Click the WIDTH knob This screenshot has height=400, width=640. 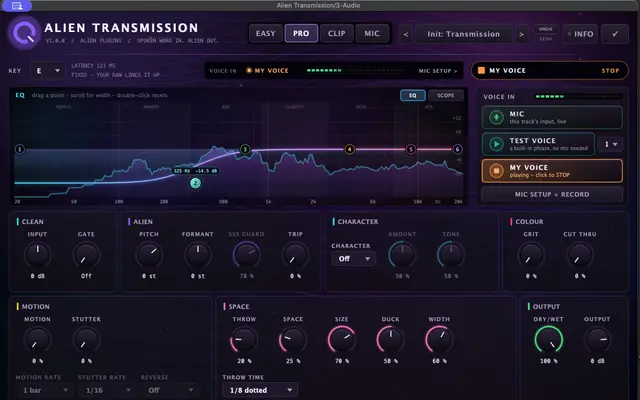[x=439, y=340]
